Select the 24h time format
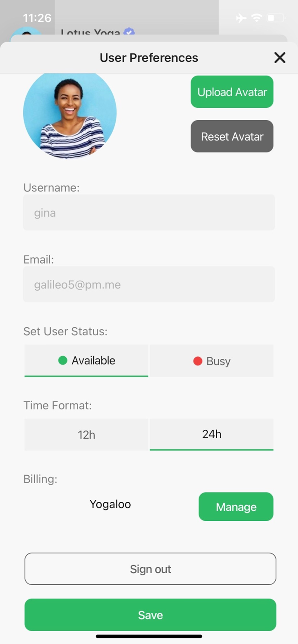Viewport: 298px width, 644px height. click(212, 434)
